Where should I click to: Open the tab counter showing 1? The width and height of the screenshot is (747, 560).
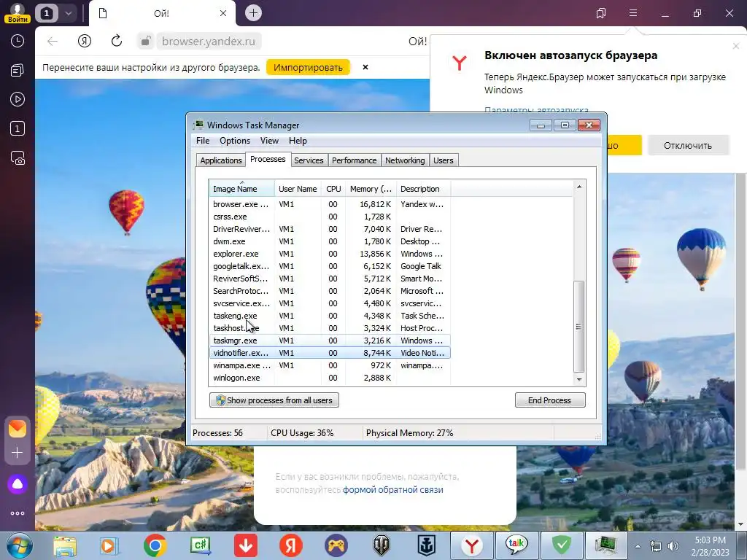(46, 13)
